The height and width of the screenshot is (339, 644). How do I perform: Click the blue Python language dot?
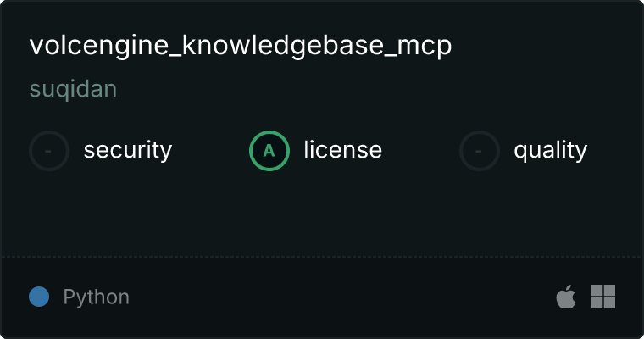[39, 297]
